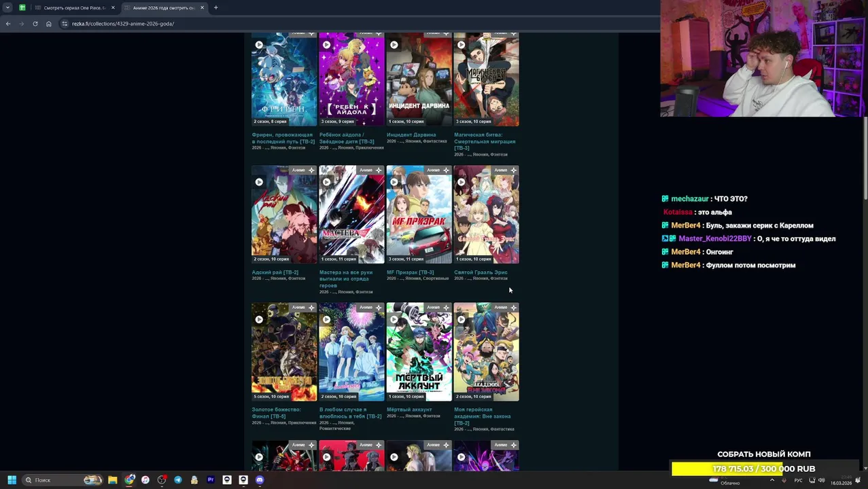This screenshot has height=489, width=868.
Task: Switch to the pinned green spreadsheet tab
Action: click(22, 7)
